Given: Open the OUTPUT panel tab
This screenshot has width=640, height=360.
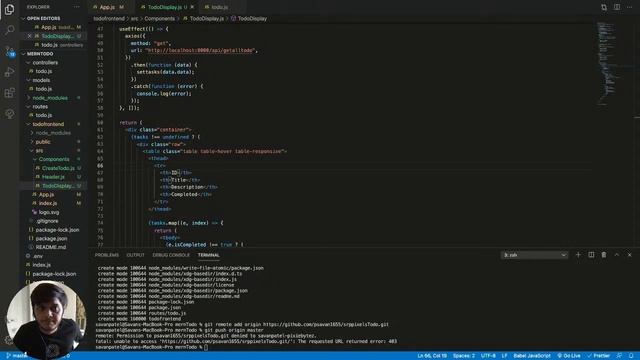Looking at the screenshot, I should point(136,255).
